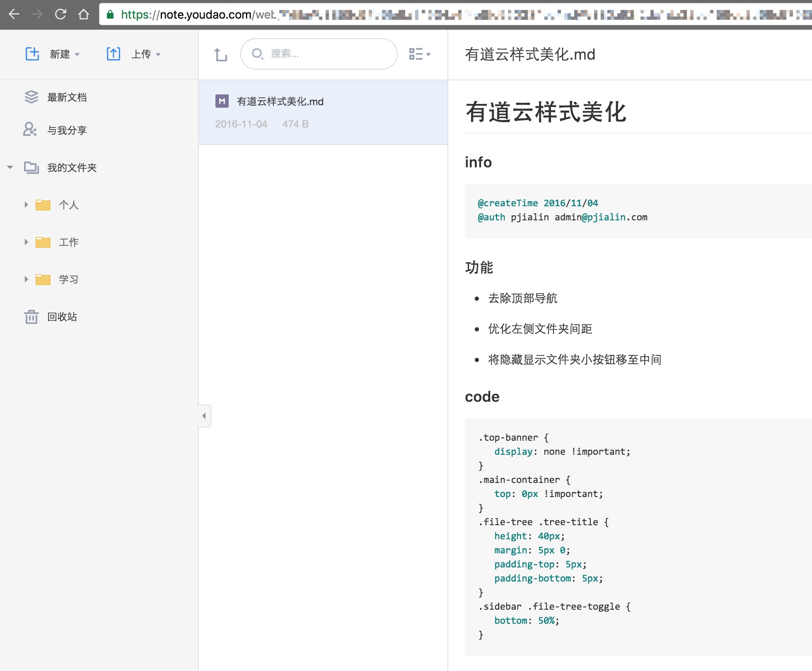Image resolution: width=812 pixels, height=671 pixels.
Task: Expand the 个人 folder
Action: click(x=26, y=205)
